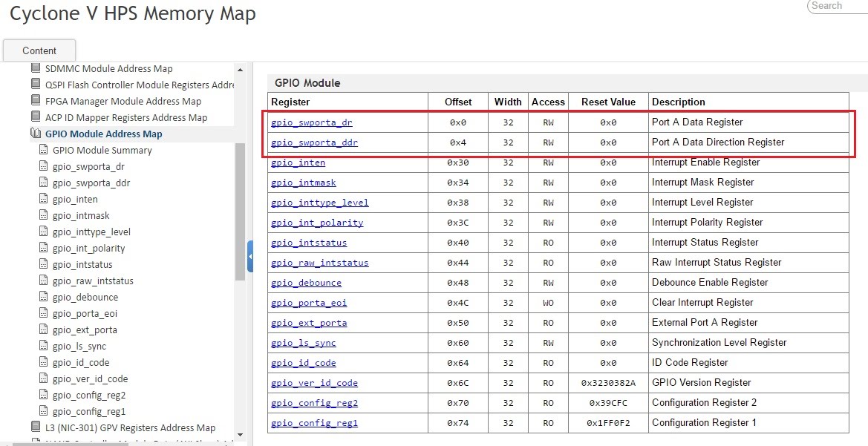Click the page icon beside gpio_debounce in tree
This screenshot has height=446, width=868.
(x=44, y=297)
